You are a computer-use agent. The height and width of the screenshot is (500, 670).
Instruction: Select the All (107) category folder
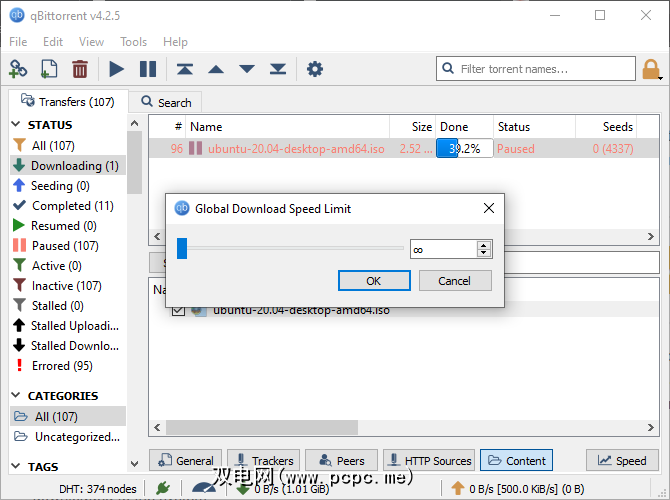pos(68,416)
